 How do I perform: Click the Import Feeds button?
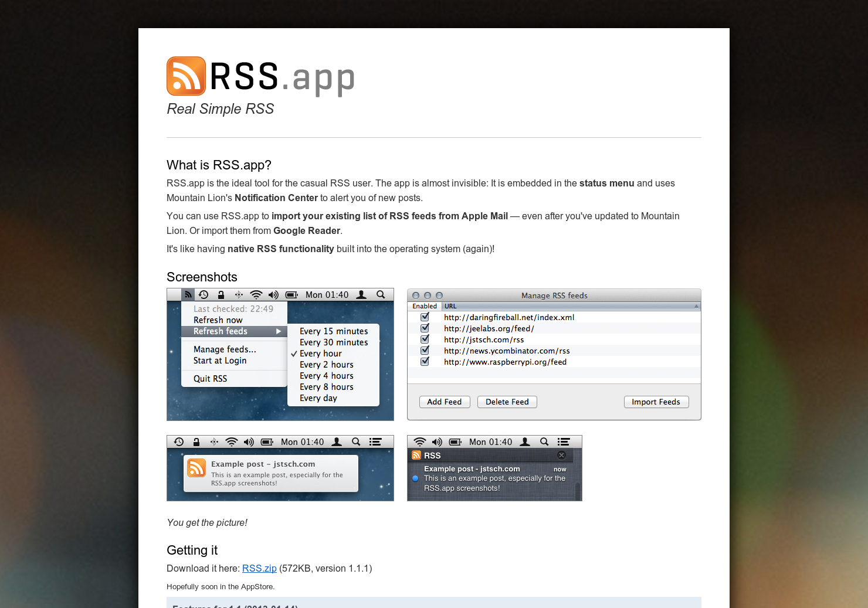[656, 402]
